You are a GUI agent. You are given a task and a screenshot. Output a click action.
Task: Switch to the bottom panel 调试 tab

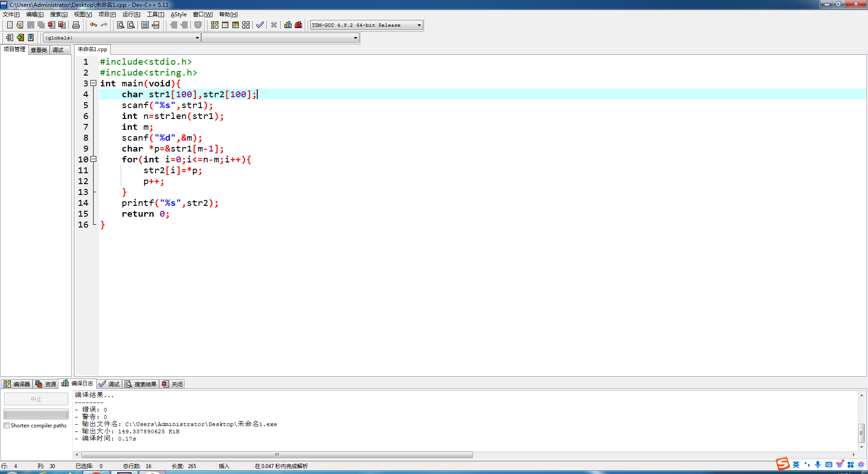point(109,384)
